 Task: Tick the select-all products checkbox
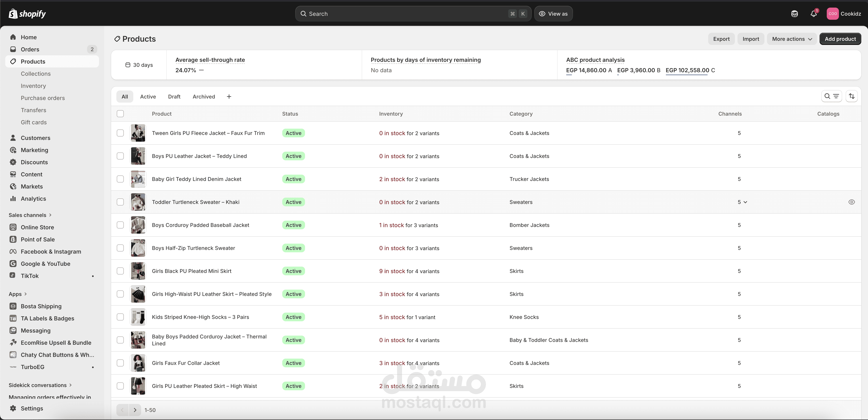tap(120, 114)
